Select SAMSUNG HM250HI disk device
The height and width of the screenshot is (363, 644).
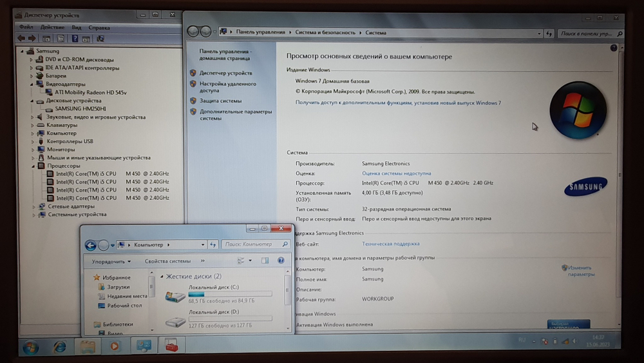[x=80, y=109]
